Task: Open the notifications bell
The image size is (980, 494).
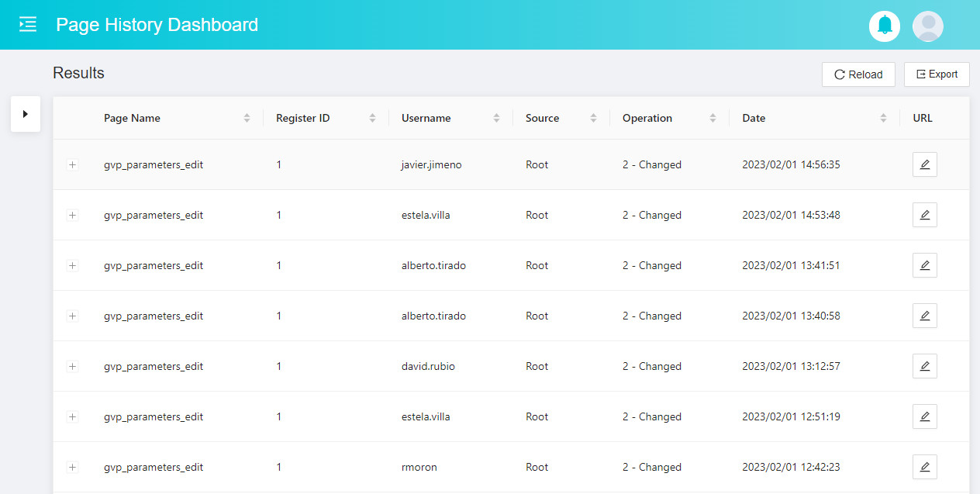Action: coord(884,26)
